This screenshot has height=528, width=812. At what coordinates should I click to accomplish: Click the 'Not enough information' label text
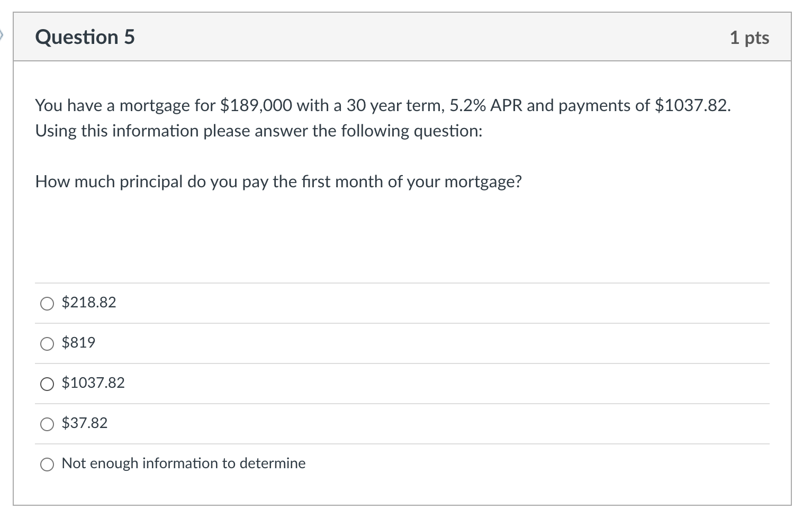pos(184,463)
